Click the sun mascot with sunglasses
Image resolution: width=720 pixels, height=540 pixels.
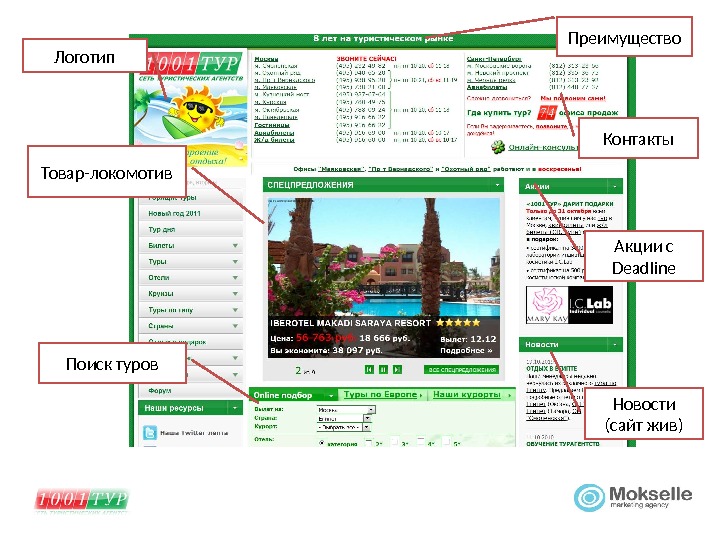click(198, 109)
